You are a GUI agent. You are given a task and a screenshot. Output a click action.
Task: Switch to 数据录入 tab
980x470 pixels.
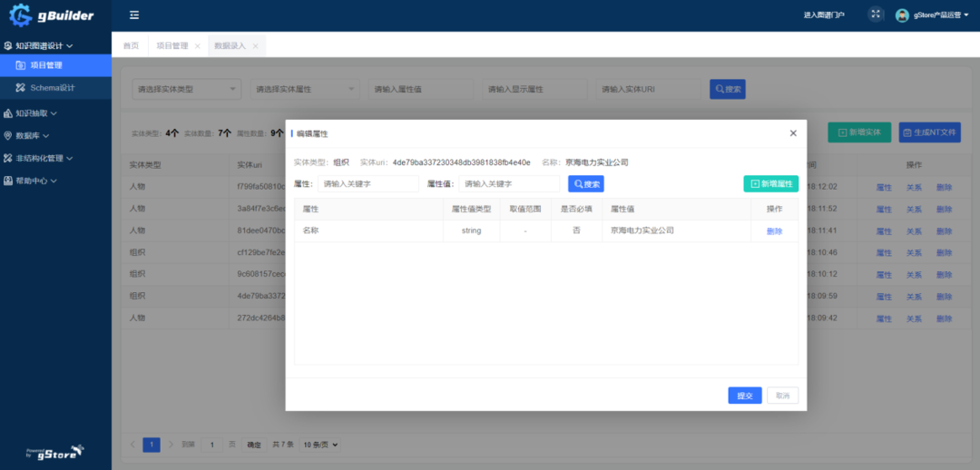230,45
